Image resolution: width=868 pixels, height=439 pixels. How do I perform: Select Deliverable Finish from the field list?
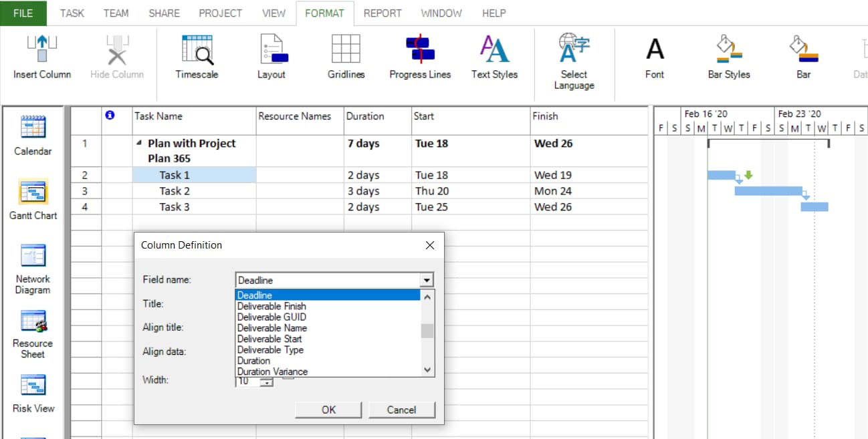click(272, 306)
